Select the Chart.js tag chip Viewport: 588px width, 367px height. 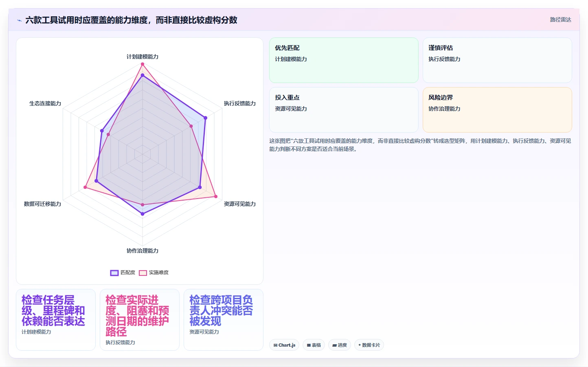(284, 345)
